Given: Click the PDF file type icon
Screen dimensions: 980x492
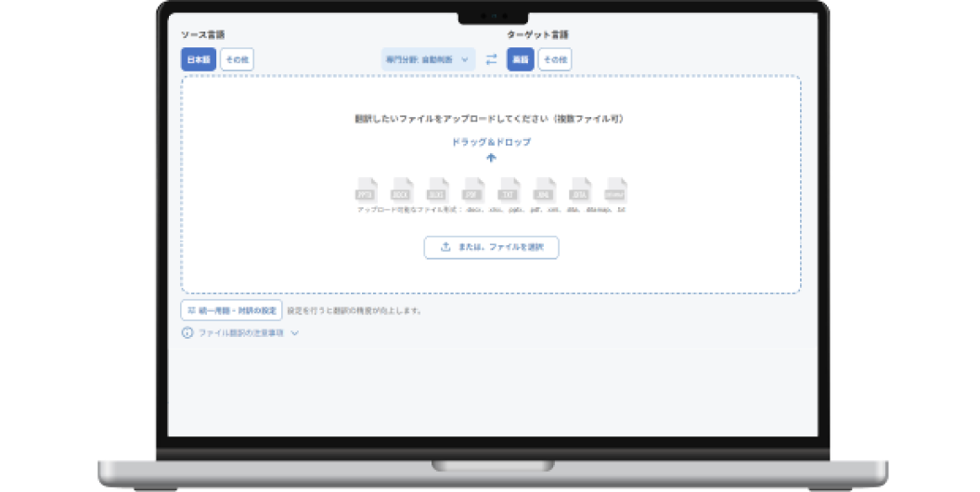Looking at the screenshot, I should [473, 190].
